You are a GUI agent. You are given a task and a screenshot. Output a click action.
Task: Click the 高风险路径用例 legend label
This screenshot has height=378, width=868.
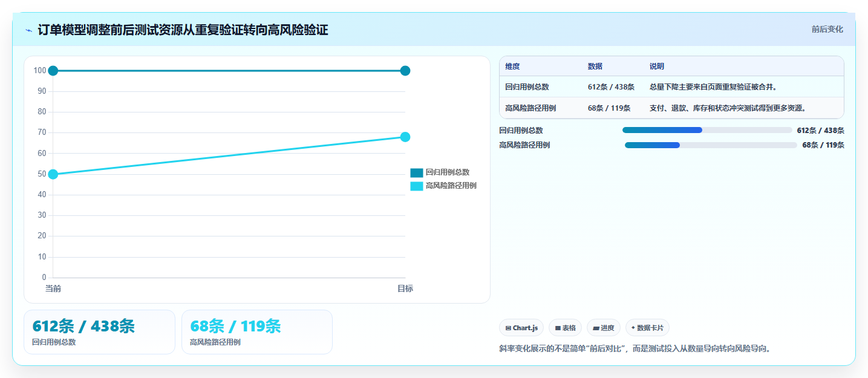451,186
